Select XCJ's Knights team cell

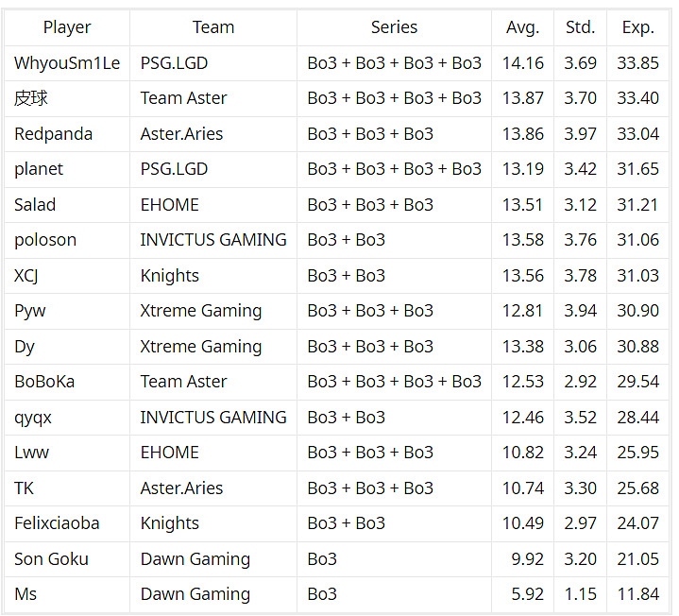tap(170, 276)
